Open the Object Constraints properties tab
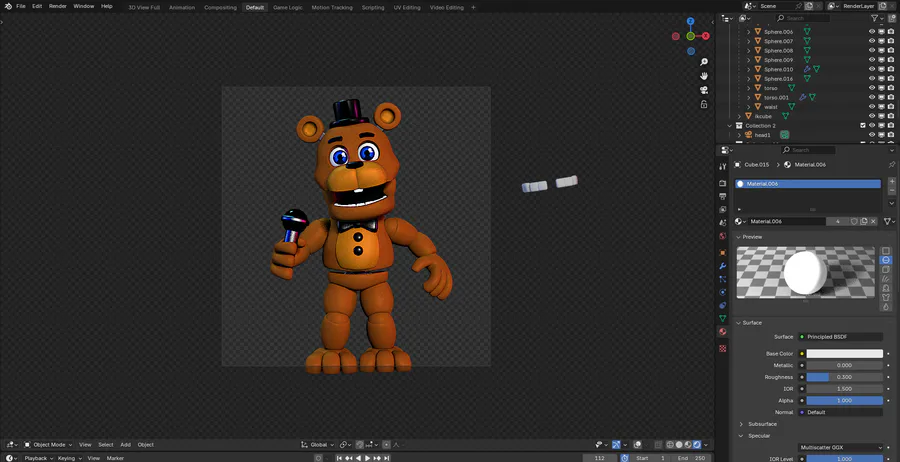The width and height of the screenshot is (900, 462). [723, 305]
